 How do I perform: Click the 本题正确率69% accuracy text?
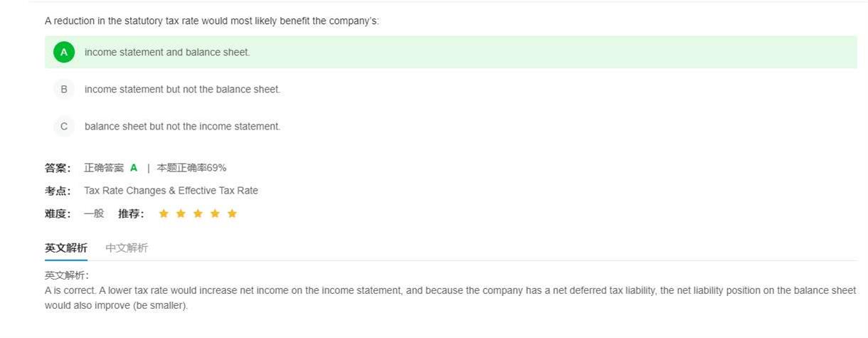191,168
